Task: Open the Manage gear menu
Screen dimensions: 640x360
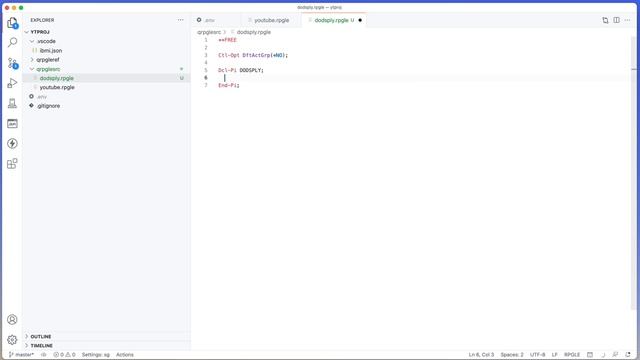Action: click(x=12, y=340)
